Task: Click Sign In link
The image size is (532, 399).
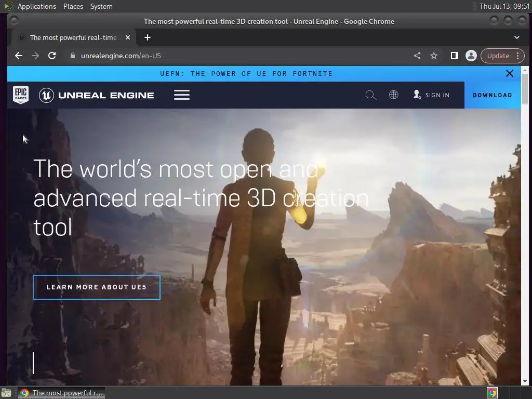Action: click(432, 95)
